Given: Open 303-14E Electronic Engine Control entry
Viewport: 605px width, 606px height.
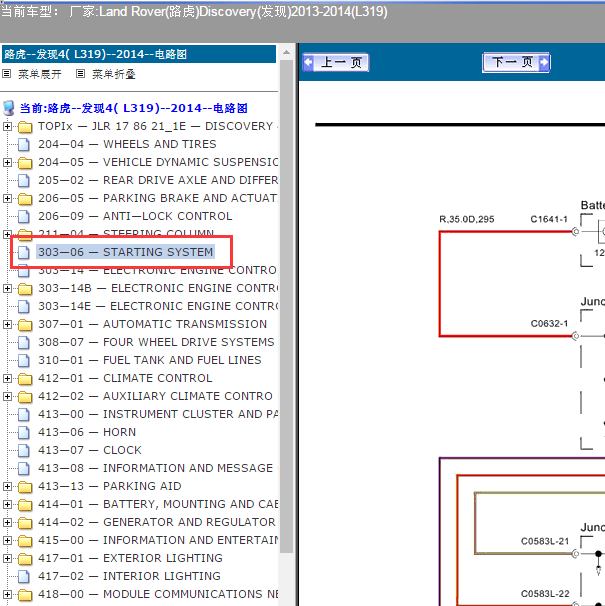Looking at the screenshot, I should tap(158, 306).
